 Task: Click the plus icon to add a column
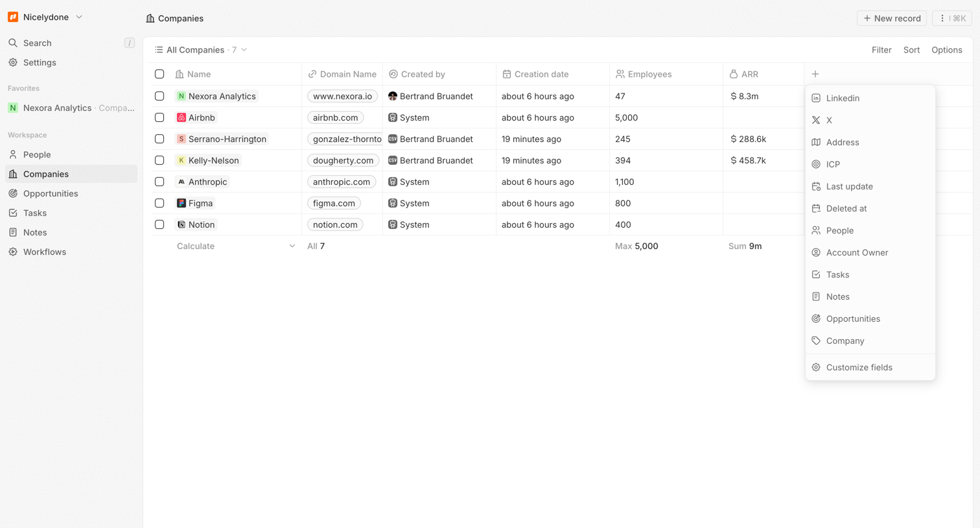pos(815,74)
